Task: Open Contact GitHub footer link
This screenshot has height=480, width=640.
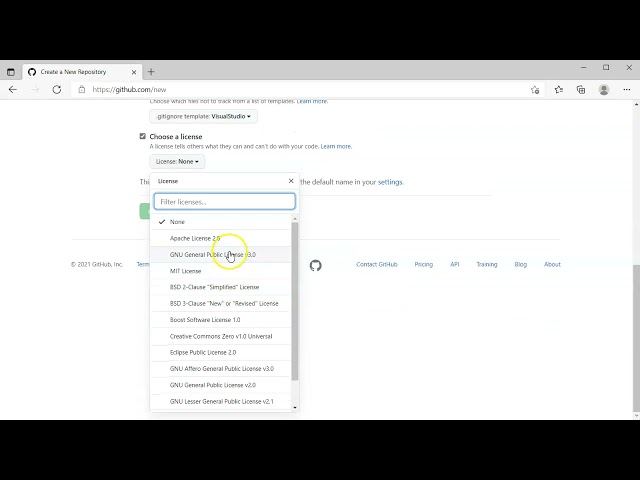Action: pos(377,264)
